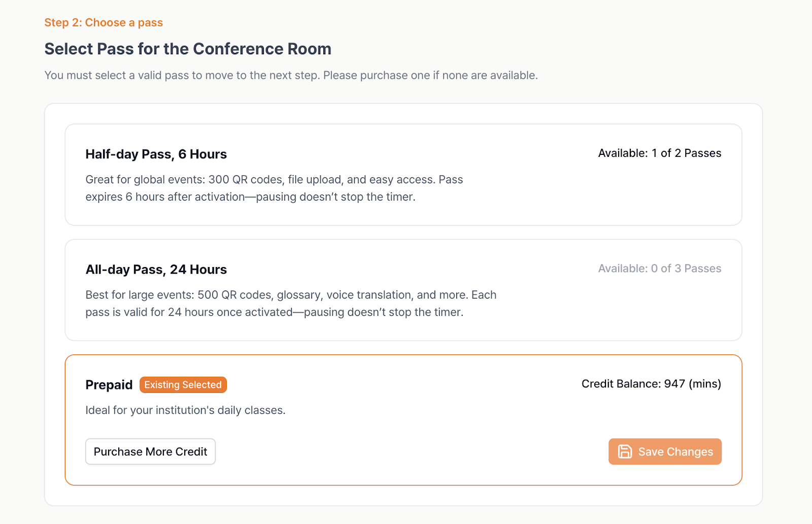
Task: Click the valid pass instruction subtitle
Action: pyautogui.click(x=291, y=76)
